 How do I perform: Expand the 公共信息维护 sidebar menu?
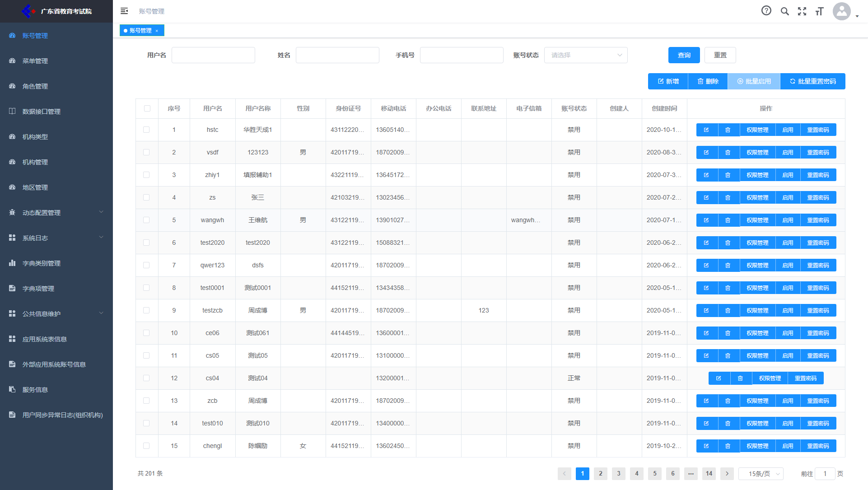click(56, 314)
